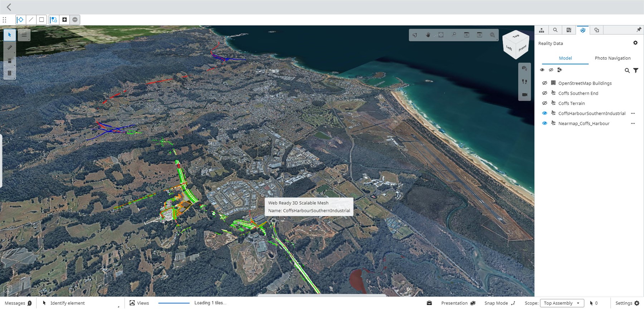The width and height of the screenshot is (644, 309).
Task: Switch to the Photo Navigation tab
Action: click(613, 58)
